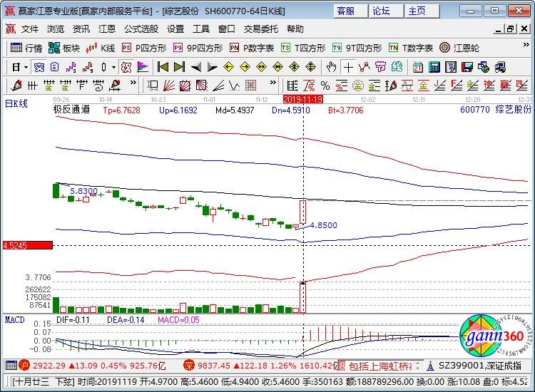The image size is (535, 392).
Task: Open the calculator icon
Action: (434, 67)
